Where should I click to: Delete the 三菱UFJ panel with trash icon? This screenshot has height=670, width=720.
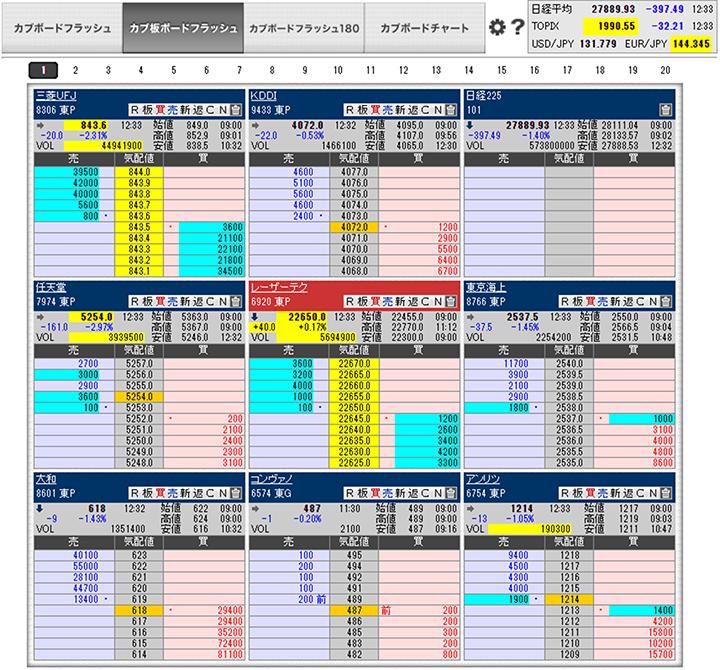pyautogui.click(x=236, y=110)
